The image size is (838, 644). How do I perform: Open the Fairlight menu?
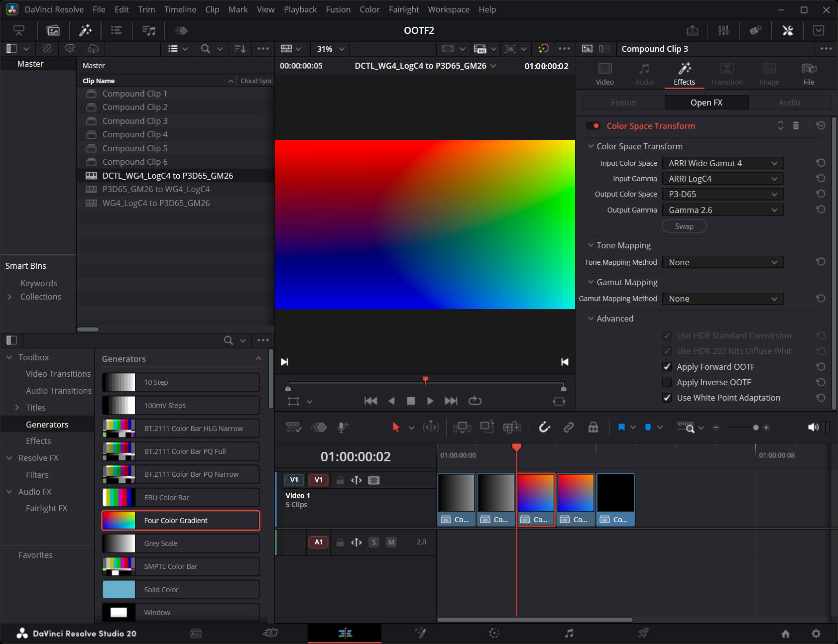click(404, 9)
